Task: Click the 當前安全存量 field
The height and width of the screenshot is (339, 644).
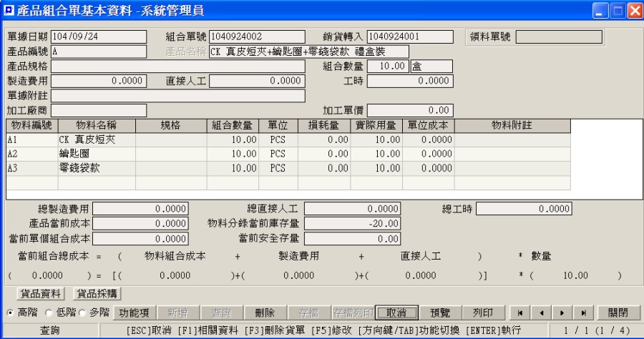Action: pos(352,239)
